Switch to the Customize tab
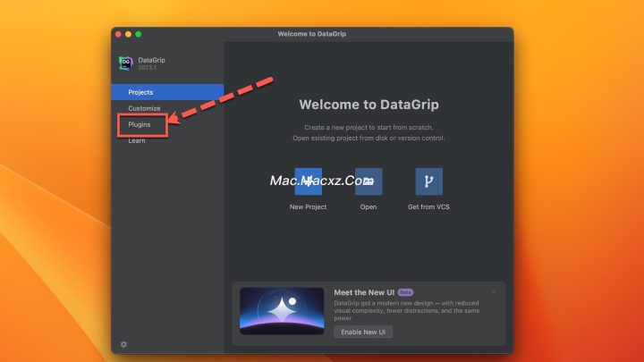Image resolution: width=644 pixels, height=362 pixels. tap(167, 108)
